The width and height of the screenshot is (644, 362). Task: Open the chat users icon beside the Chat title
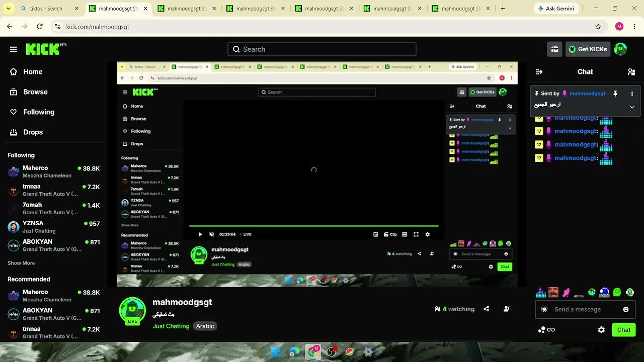pos(631,72)
